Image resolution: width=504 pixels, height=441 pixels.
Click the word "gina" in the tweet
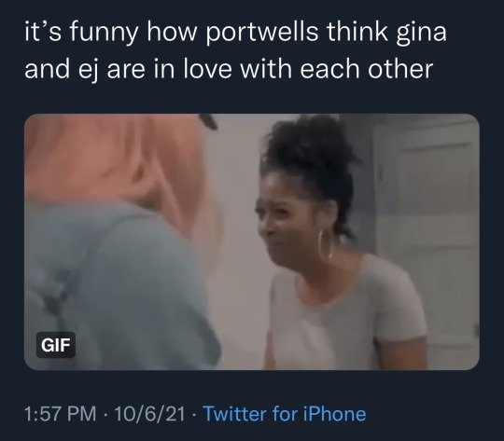(x=421, y=33)
